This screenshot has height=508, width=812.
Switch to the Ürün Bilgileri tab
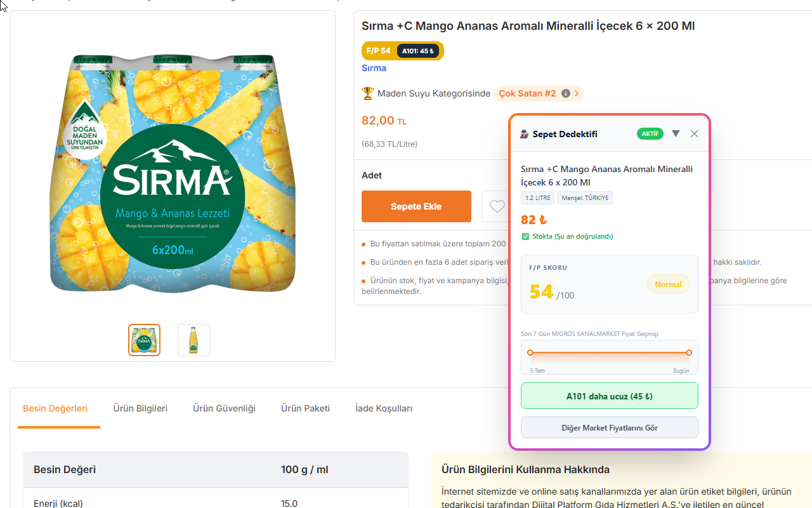(140, 408)
